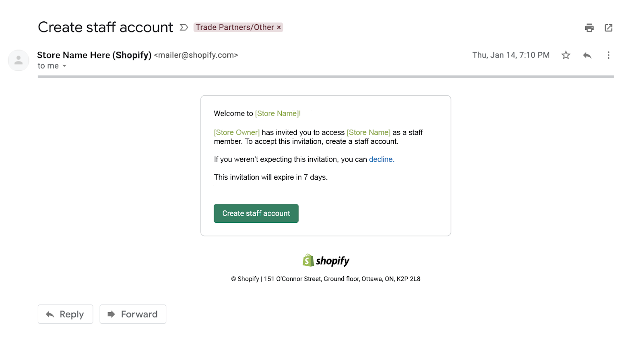Print this email with the printer icon
Screen dimensions: 644x352
point(589,28)
